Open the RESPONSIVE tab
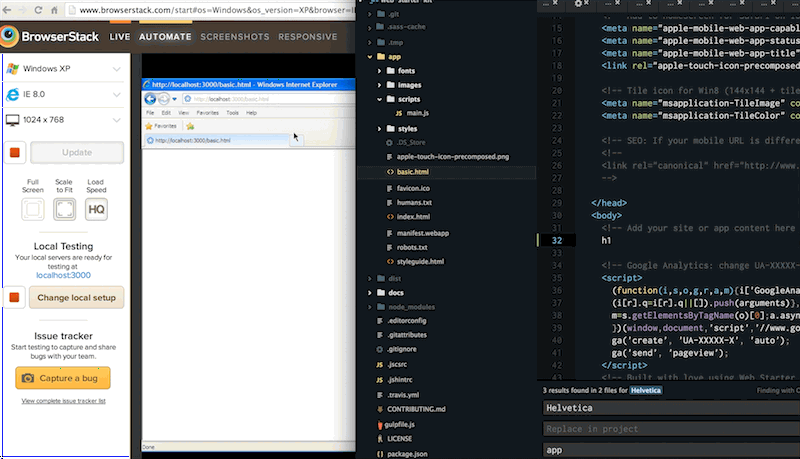 point(308,37)
